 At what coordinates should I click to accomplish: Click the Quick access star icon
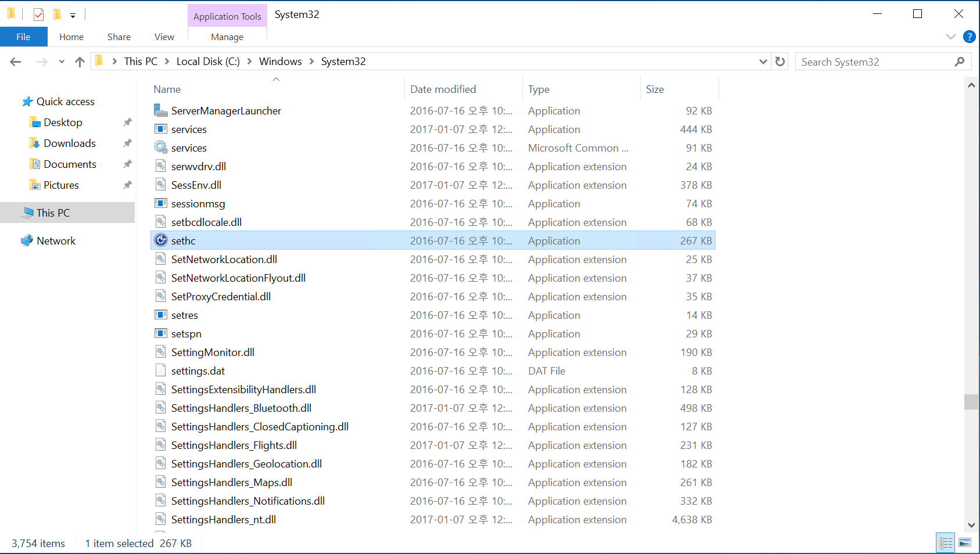[x=27, y=102]
